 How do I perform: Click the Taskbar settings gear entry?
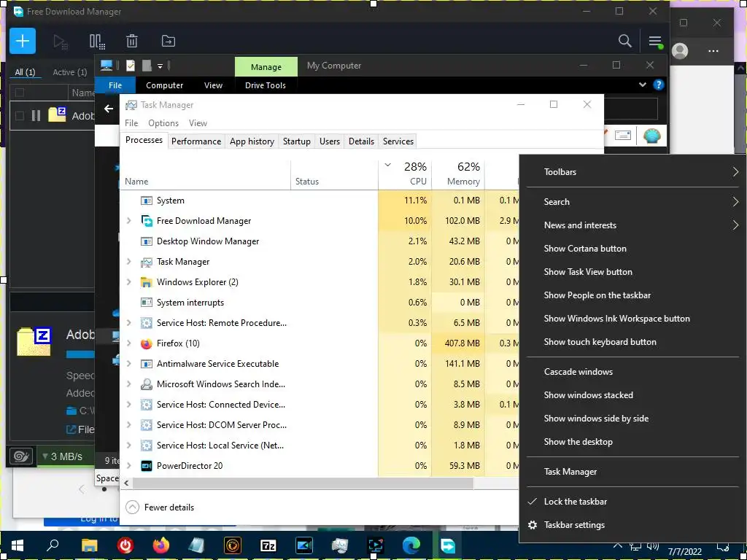click(573, 525)
